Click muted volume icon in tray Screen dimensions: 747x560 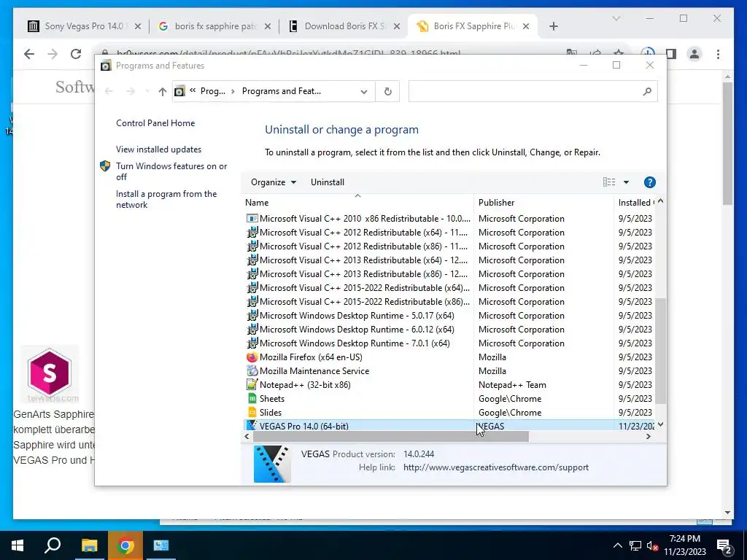pos(652,546)
